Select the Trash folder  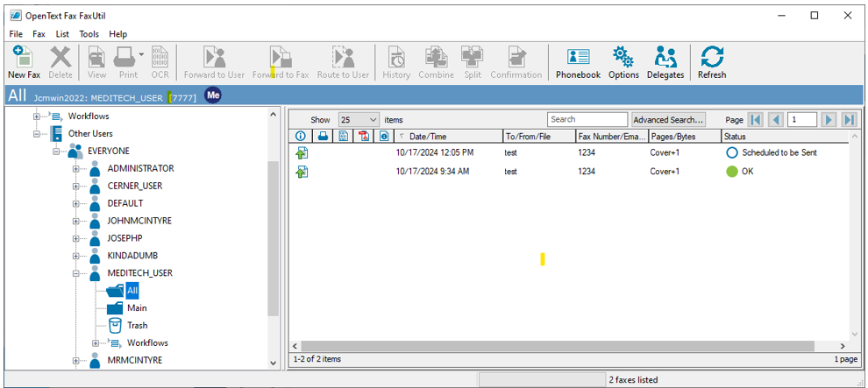[x=138, y=326]
